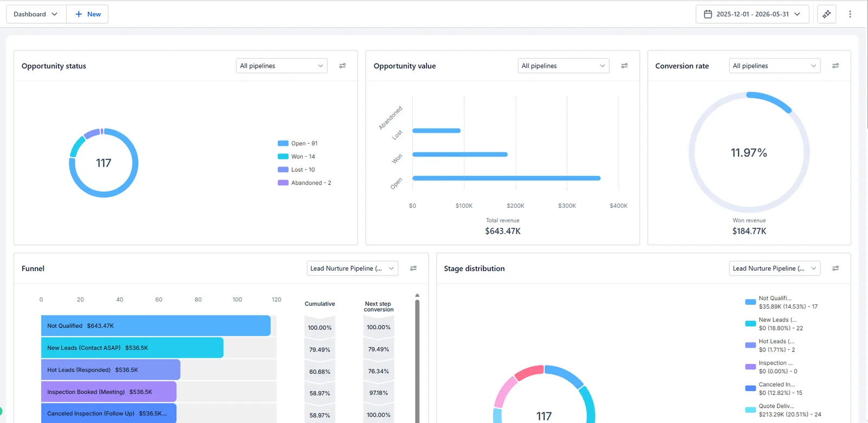The image size is (868, 423).
Task: Toggle the Abandoned - 2 legend entry
Action: coord(304,183)
